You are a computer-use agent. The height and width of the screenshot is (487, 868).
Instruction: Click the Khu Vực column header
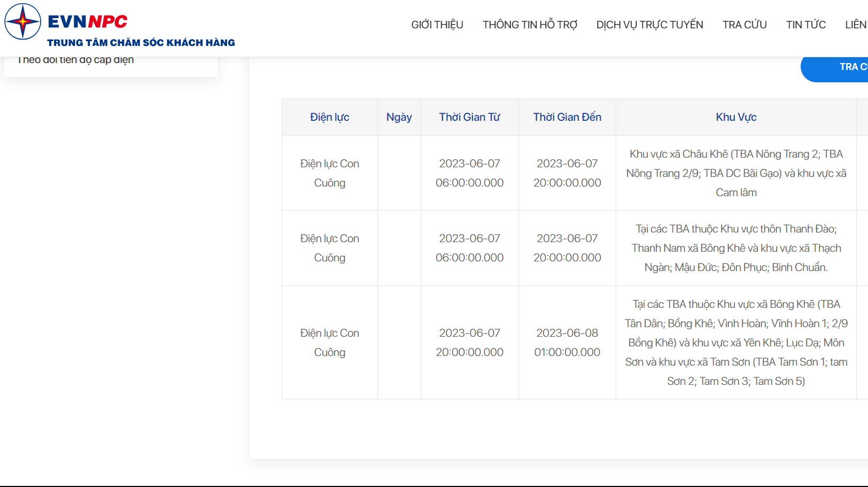[735, 117]
